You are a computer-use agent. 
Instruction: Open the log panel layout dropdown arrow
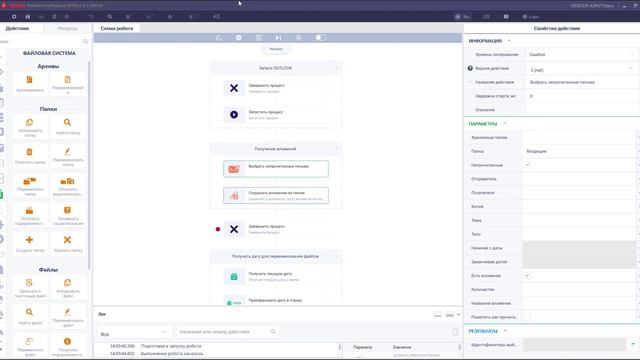[459, 315]
